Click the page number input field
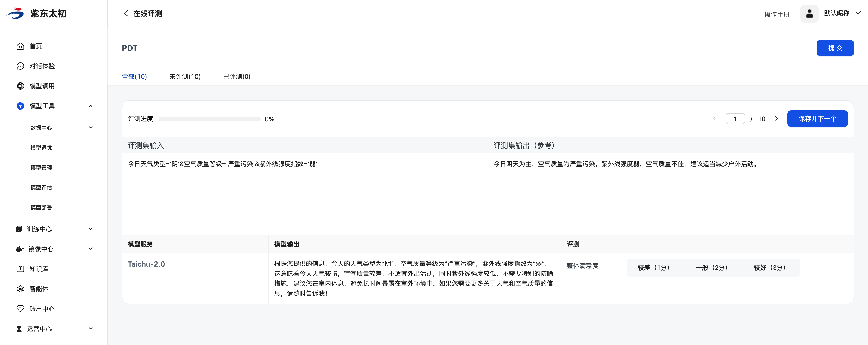The height and width of the screenshot is (345, 868). click(735, 119)
